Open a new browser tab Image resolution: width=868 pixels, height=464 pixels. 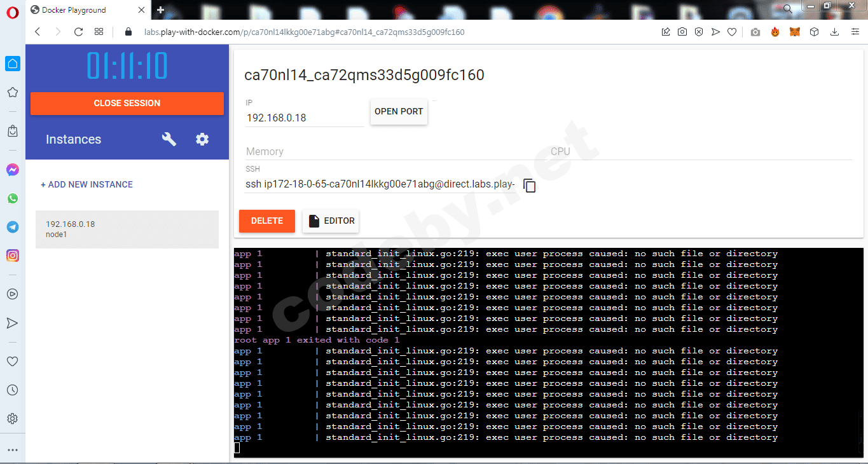pyautogui.click(x=160, y=10)
